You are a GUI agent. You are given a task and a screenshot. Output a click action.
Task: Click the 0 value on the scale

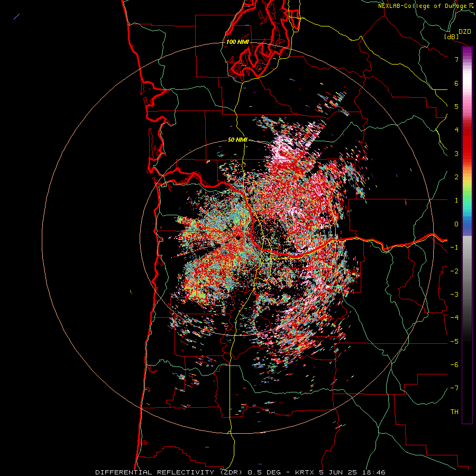456,224
